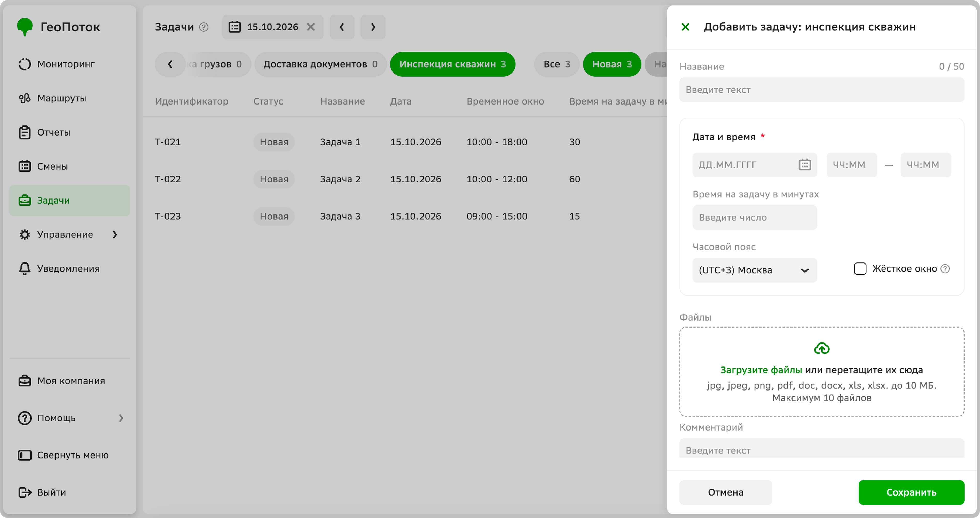Collapse the menu with Свернуть меню

pyautogui.click(x=70, y=455)
